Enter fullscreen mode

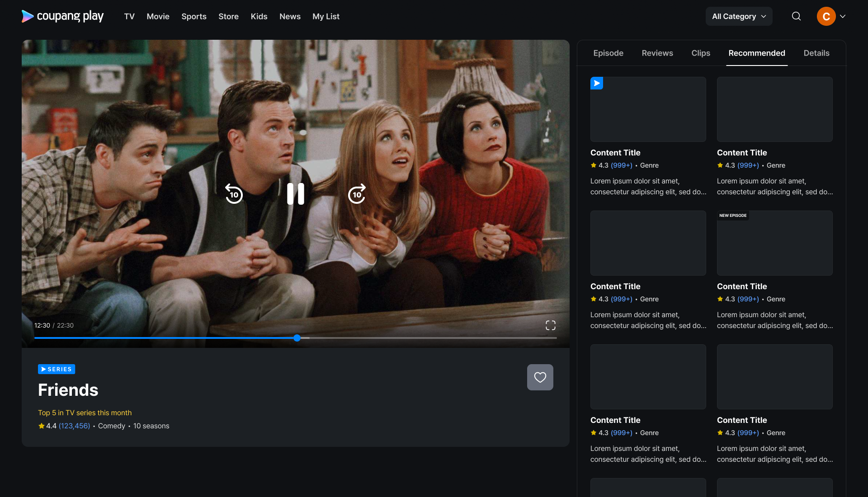tap(550, 325)
